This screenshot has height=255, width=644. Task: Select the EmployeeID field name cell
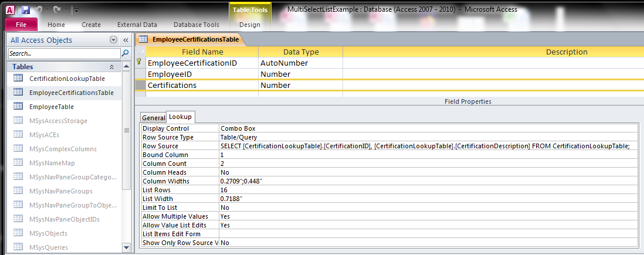[x=202, y=74]
